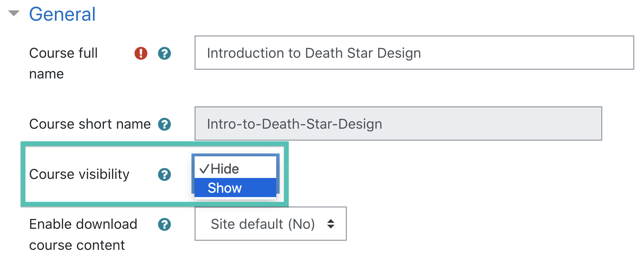Open help for Course short name
The width and height of the screenshot is (644, 263).
pos(164,124)
